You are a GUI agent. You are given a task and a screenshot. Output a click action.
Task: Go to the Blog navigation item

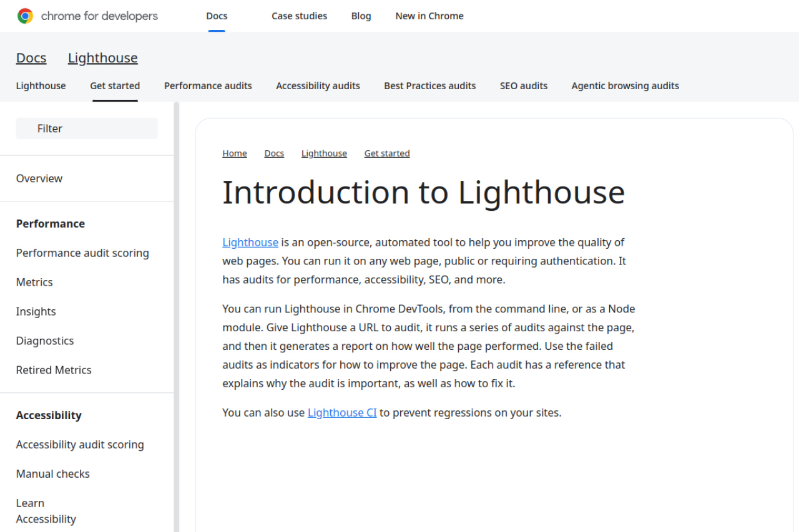tap(361, 16)
